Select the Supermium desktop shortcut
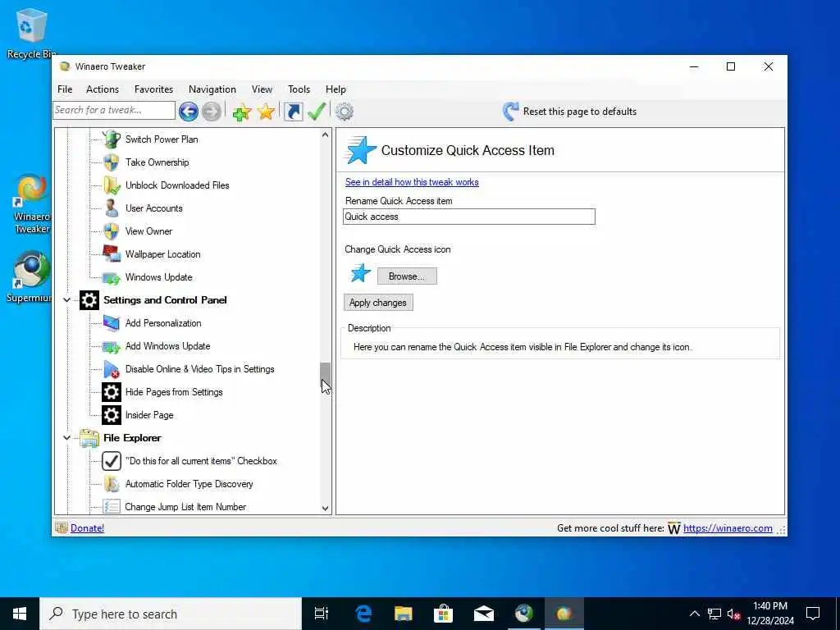The image size is (840, 630). (x=31, y=276)
